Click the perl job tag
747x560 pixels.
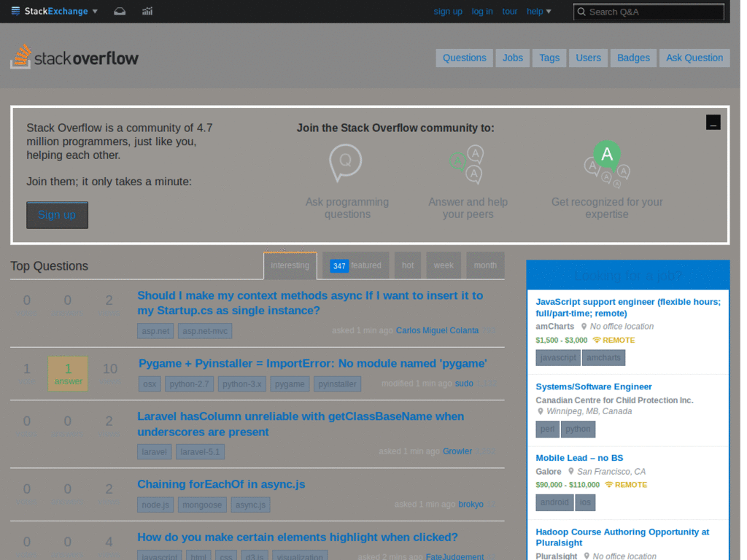point(547,429)
